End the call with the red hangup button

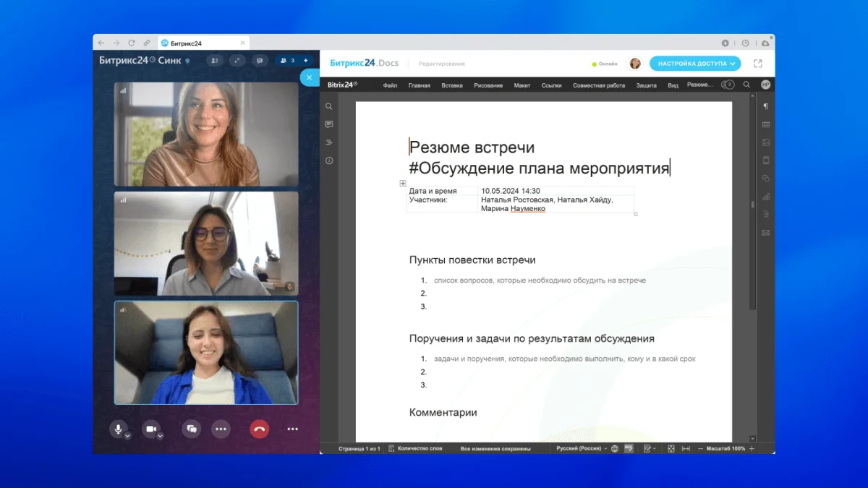[259, 429]
